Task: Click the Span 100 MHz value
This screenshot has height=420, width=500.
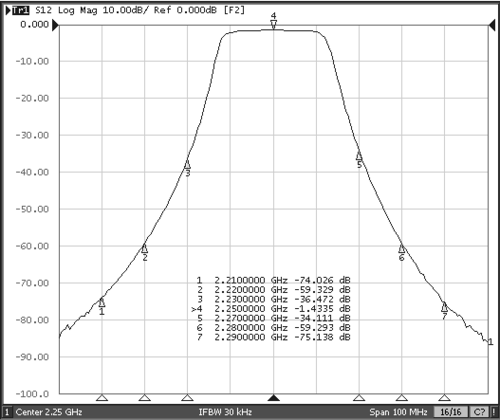Action: coord(398,412)
